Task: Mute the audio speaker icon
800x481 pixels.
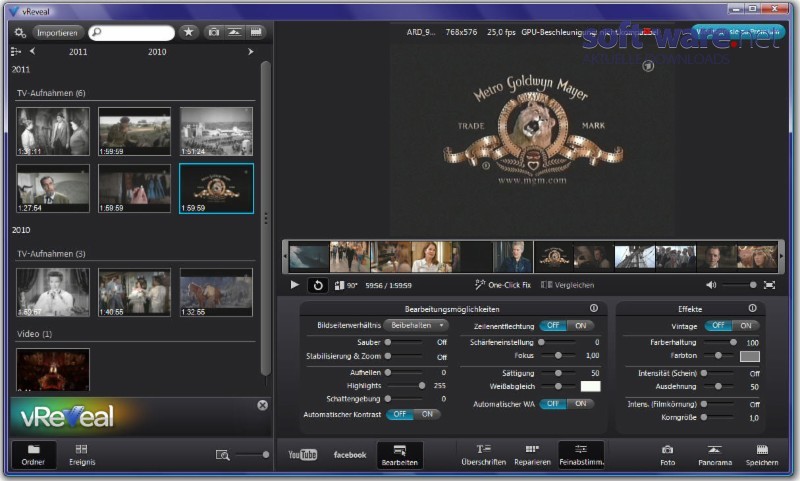Action: click(x=711, y=285)
